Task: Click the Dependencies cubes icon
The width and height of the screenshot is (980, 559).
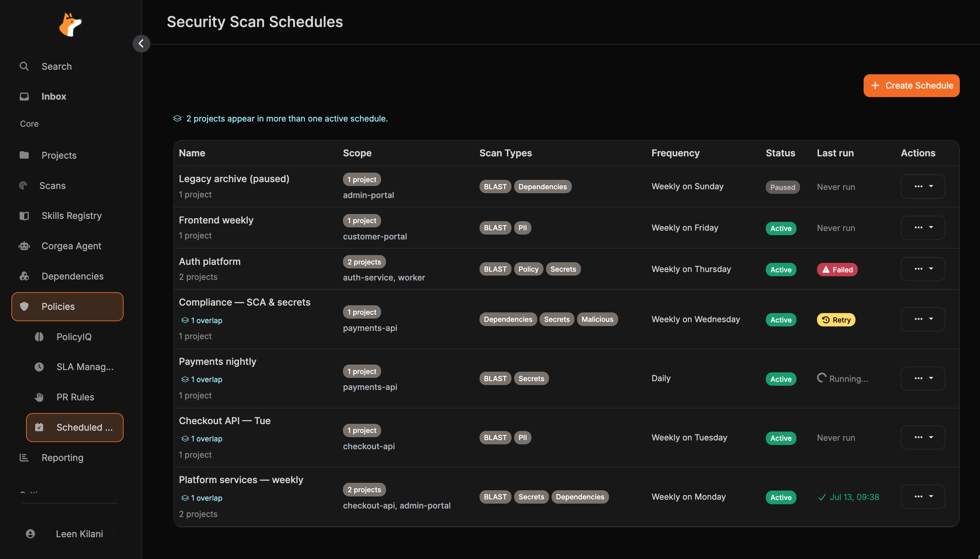Action: [24, 276]
